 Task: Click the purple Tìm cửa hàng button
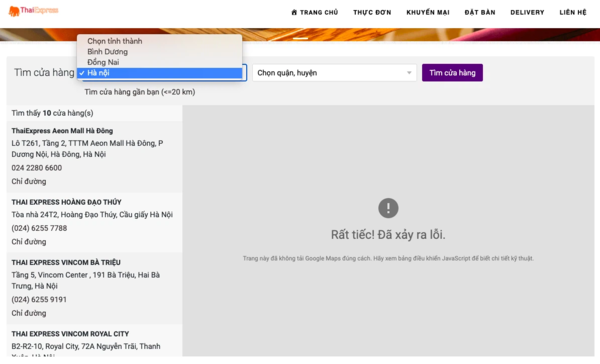452,73
